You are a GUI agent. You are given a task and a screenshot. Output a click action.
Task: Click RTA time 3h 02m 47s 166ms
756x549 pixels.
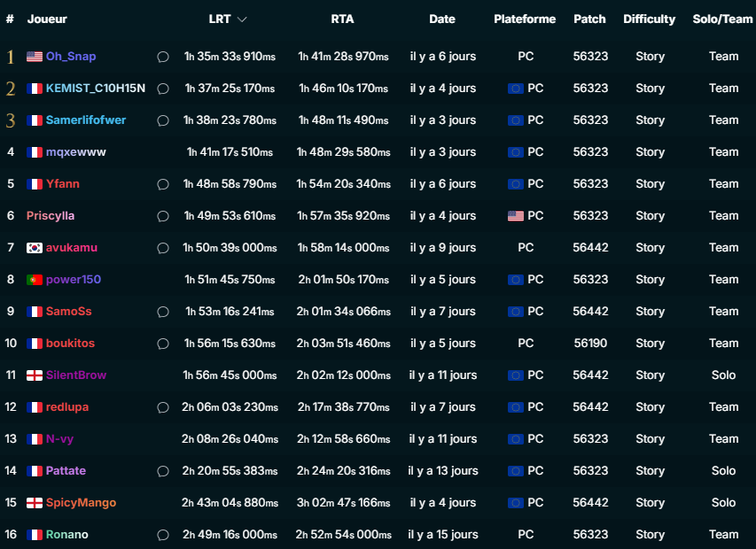[343, 503]
